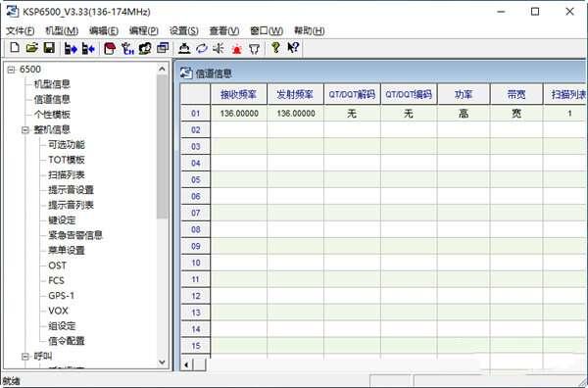This screenshot has height=388, width=588.
Task: Click the 宽 bandwidth cell in row 01
Action: tap(516, 114)
